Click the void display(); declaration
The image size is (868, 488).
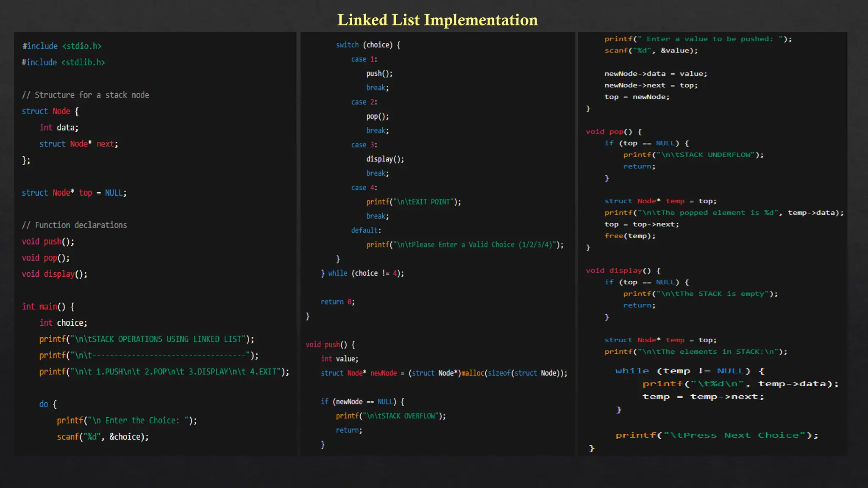[x=55, y=274]
